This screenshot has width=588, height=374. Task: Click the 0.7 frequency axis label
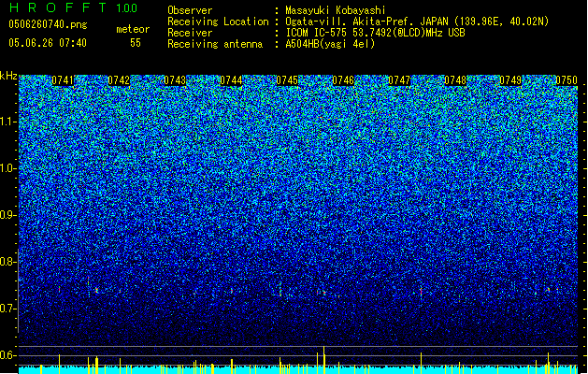tap(8, 309)
